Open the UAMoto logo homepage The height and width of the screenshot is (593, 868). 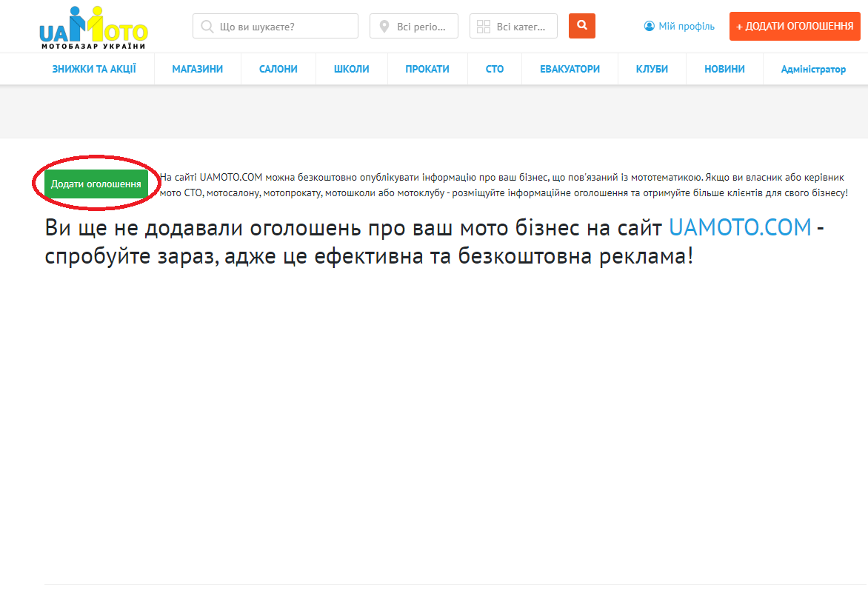click(93, 27)
